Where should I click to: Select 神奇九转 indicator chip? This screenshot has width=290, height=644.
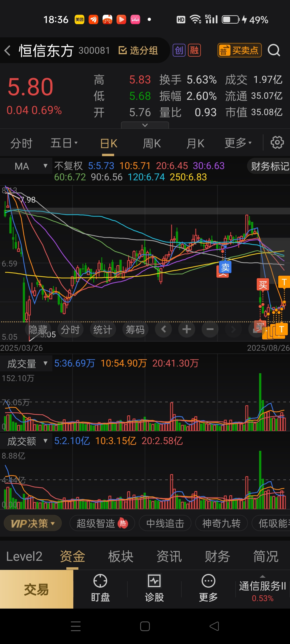point(221,523)
